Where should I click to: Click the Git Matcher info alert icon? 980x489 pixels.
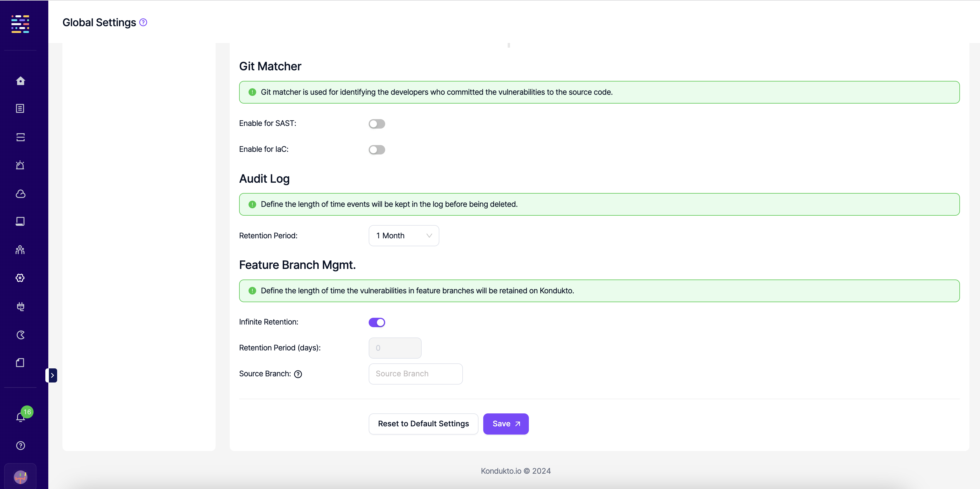click(x=252, y=92)
